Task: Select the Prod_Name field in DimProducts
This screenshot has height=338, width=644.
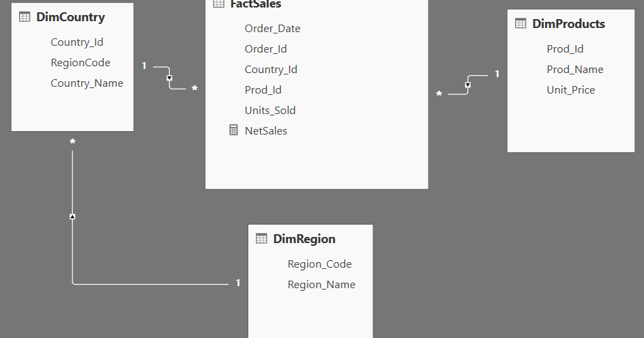Action: (x=574, y=70)
